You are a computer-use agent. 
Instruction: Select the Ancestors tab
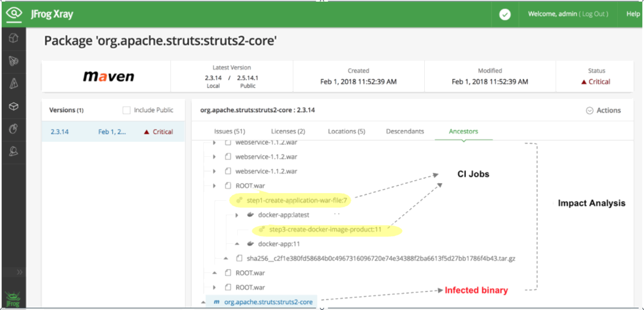[463, 132]
